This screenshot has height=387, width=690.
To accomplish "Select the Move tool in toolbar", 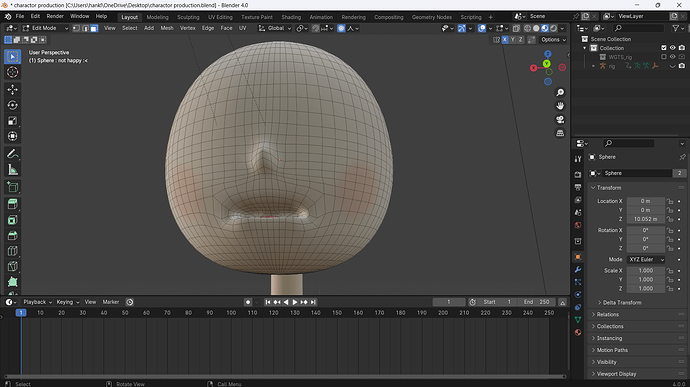I will coord(12,89).
